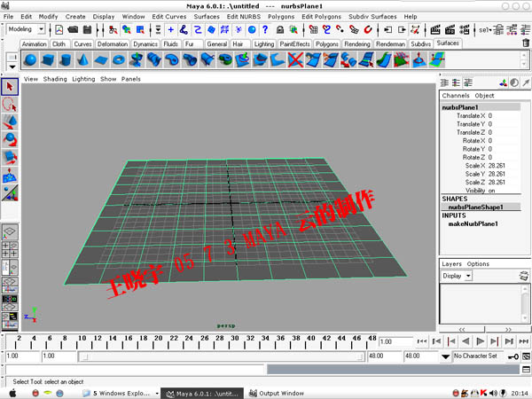532x399 pixels.
Task: Play the animation backwards
Action: pyautogui.click(x=465, y=341)
